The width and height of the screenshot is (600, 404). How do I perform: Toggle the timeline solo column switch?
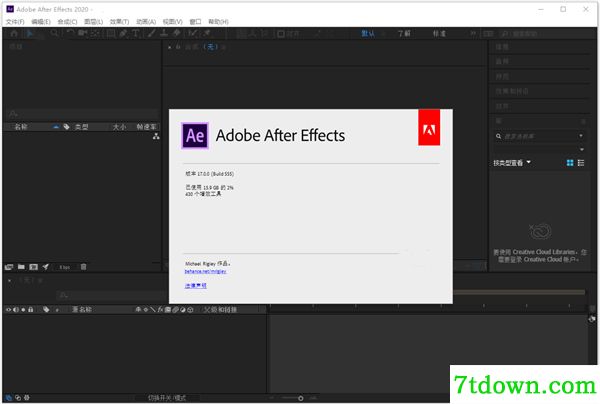[x=23, y=310]
